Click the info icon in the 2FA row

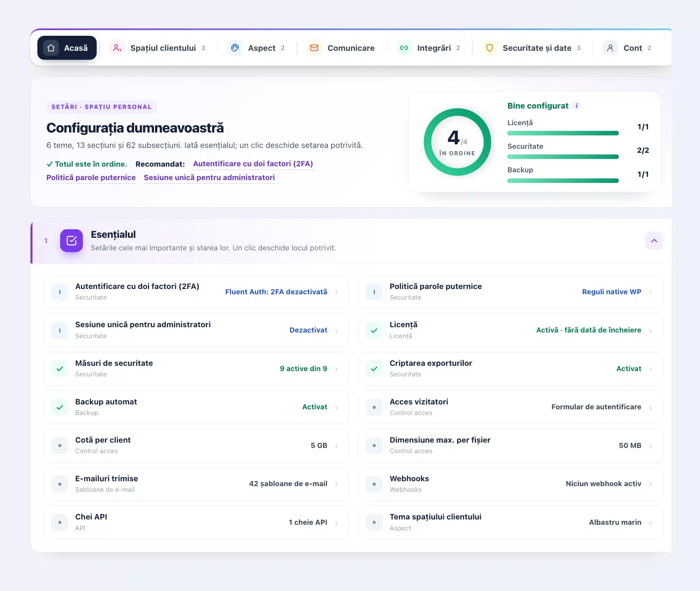(60, 292)
